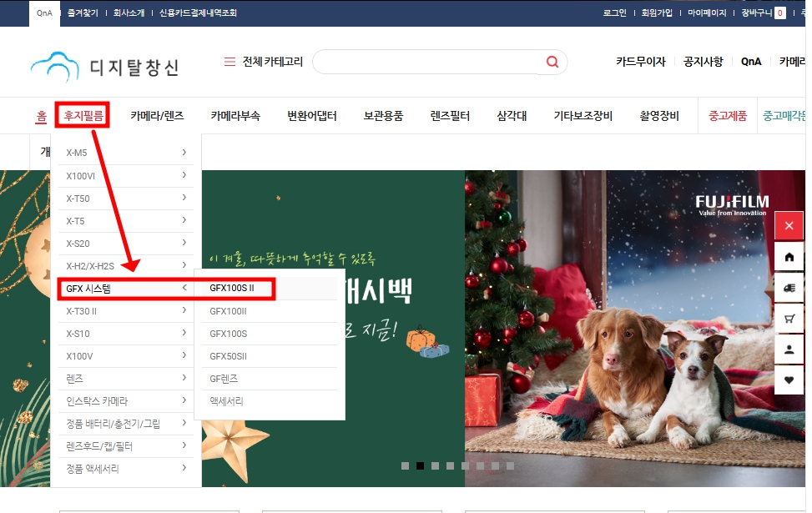The height and width of the screenshot is (513, 812).
Task: Click the 로그인 link
Action: coord(615,13)
